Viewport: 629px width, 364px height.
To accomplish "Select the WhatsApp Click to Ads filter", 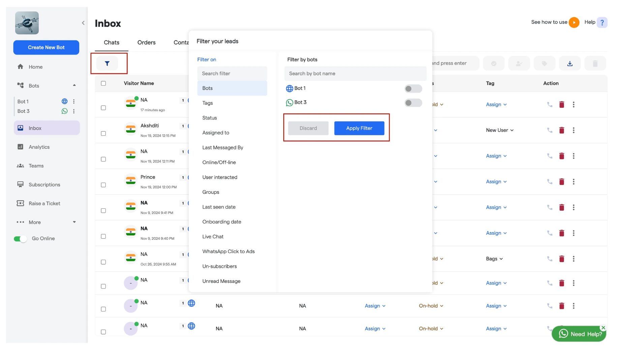I will [x=232, y=251].
